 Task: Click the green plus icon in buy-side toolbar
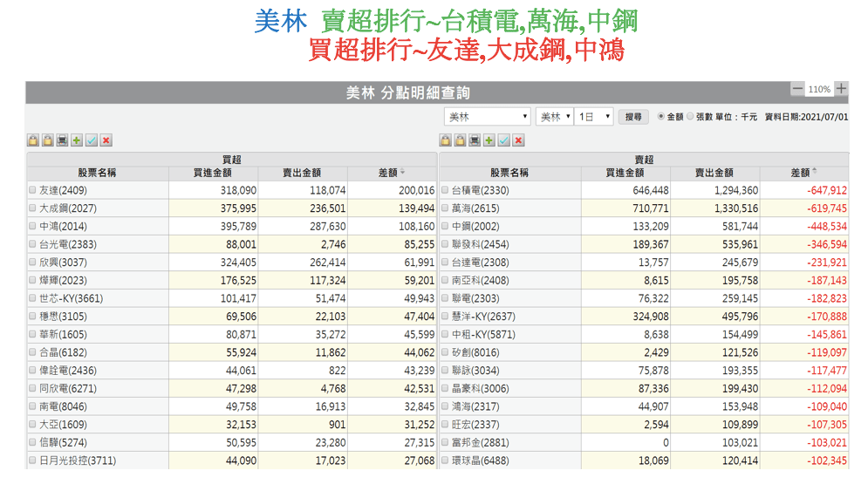pos(77,140)
